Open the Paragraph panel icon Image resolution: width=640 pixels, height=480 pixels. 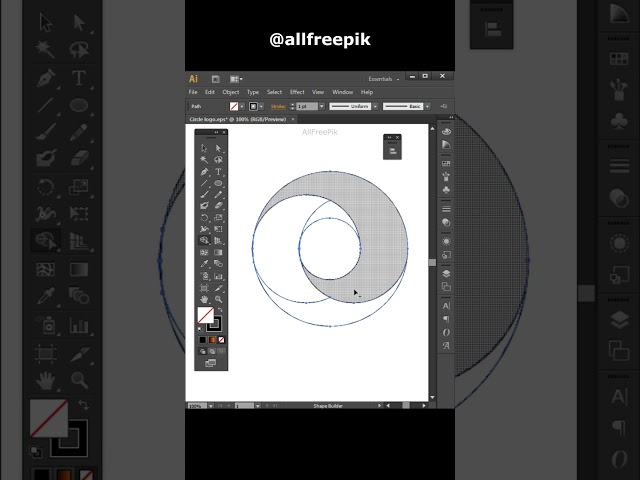pos(446,319)
